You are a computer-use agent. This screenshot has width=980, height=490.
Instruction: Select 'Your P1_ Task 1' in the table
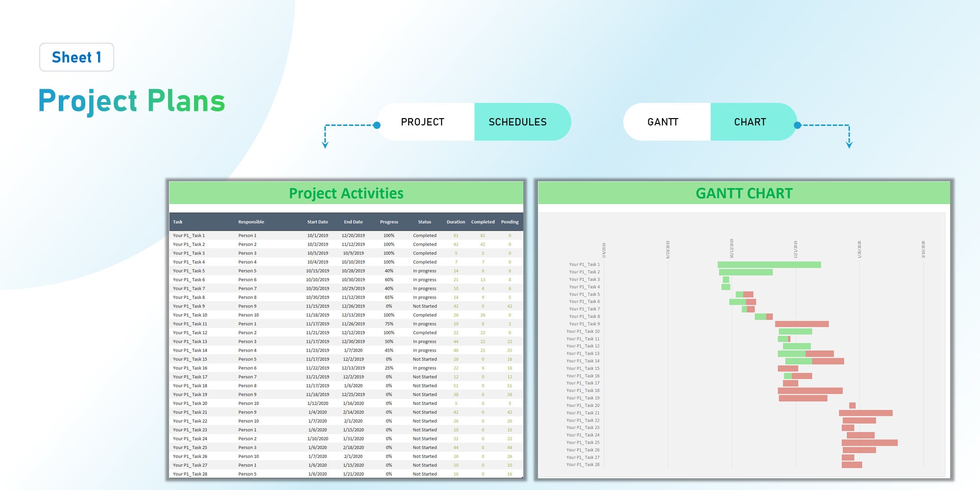189,236
